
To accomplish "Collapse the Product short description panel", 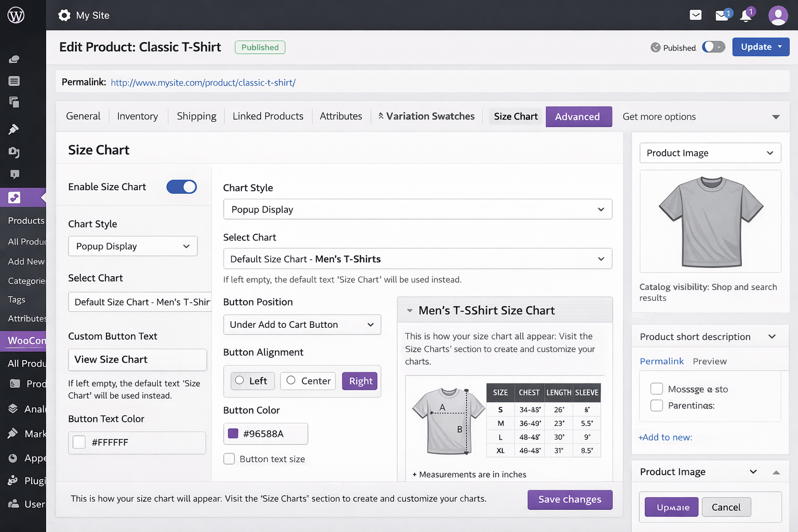I will click(x=772, y=336).
